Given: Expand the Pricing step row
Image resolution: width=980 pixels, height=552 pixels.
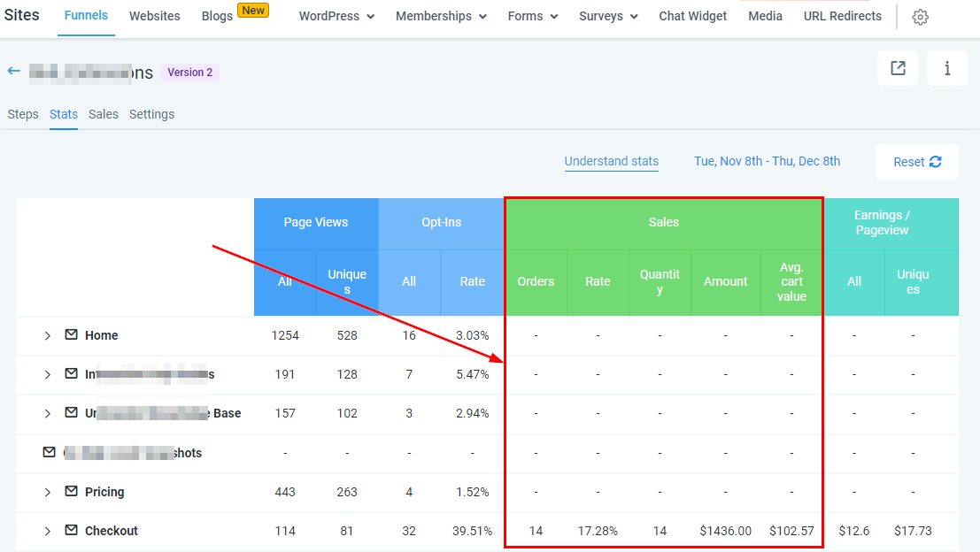Looking at the screenshot, I should (x=48, y=493).
